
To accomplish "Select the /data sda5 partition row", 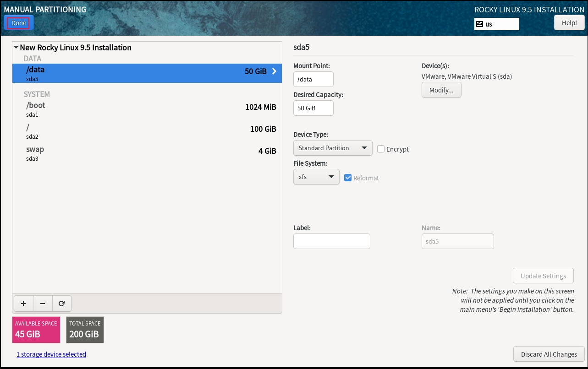I will point(147,73).
